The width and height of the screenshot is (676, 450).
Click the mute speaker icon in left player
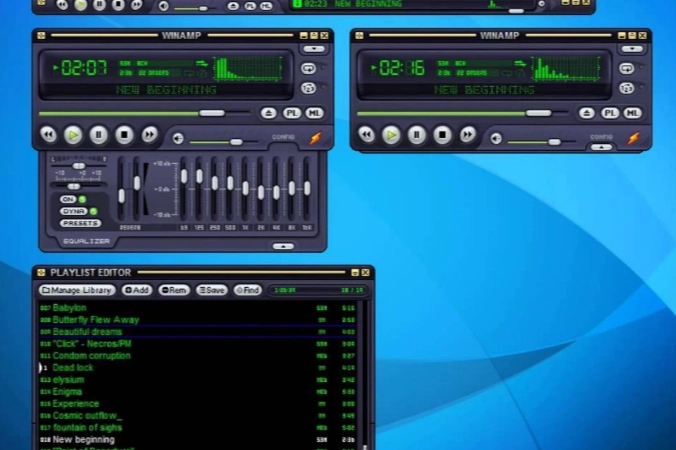pos(178,139)
